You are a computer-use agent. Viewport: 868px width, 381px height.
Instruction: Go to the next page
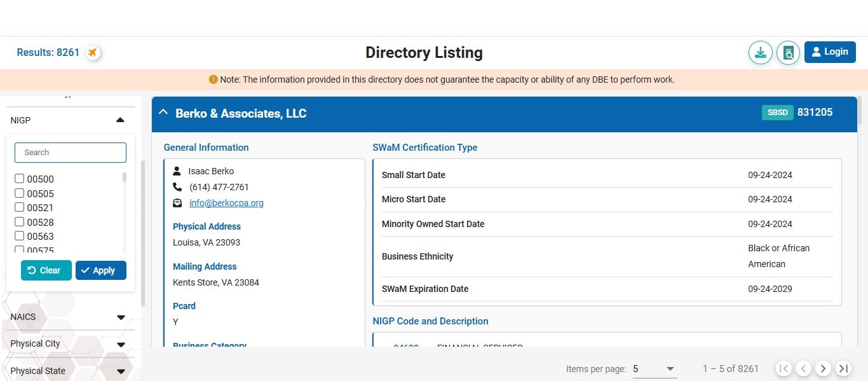tap(824, 368)
